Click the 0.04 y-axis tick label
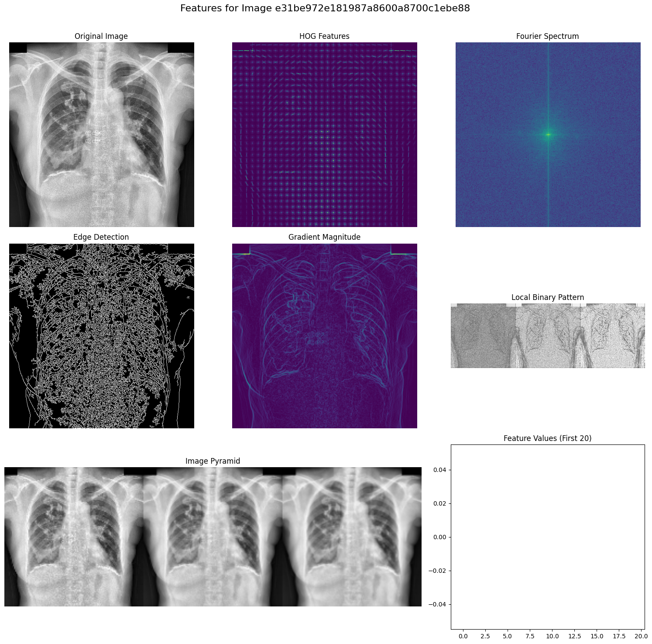This screenshot has width=652, height=644. (x=441, y=470)
